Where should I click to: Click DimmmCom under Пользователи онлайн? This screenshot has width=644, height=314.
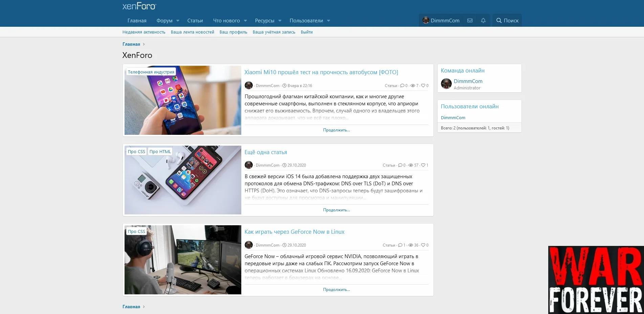click(453, 118)
